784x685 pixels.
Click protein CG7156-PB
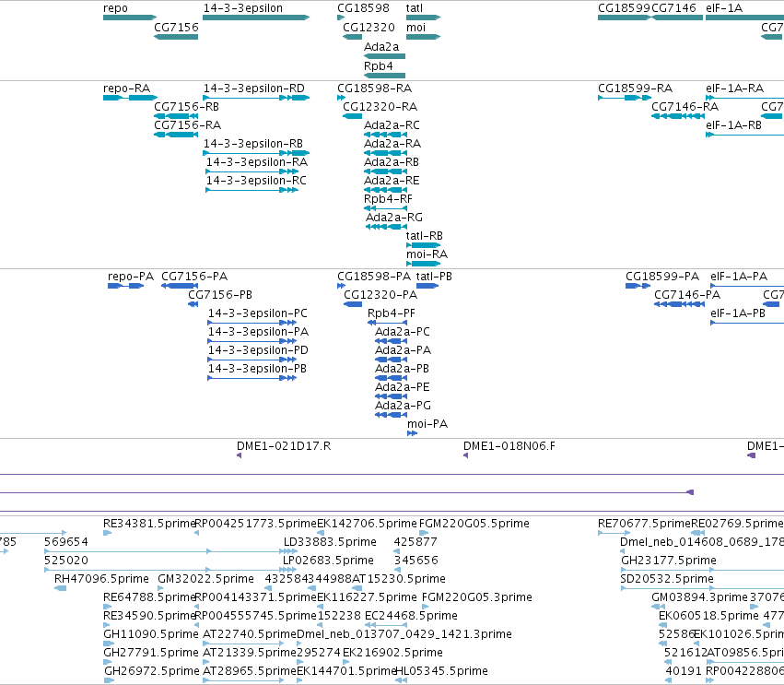[220, 295]
